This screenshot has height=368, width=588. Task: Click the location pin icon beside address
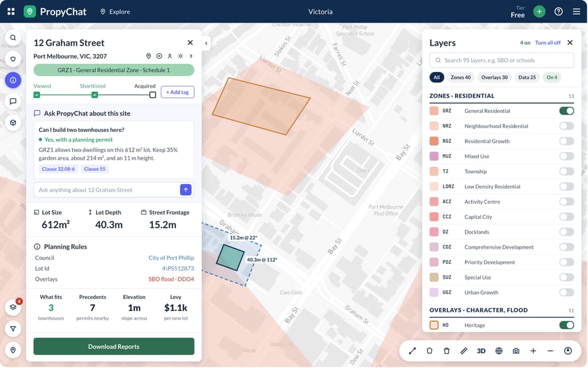(148, 56)
